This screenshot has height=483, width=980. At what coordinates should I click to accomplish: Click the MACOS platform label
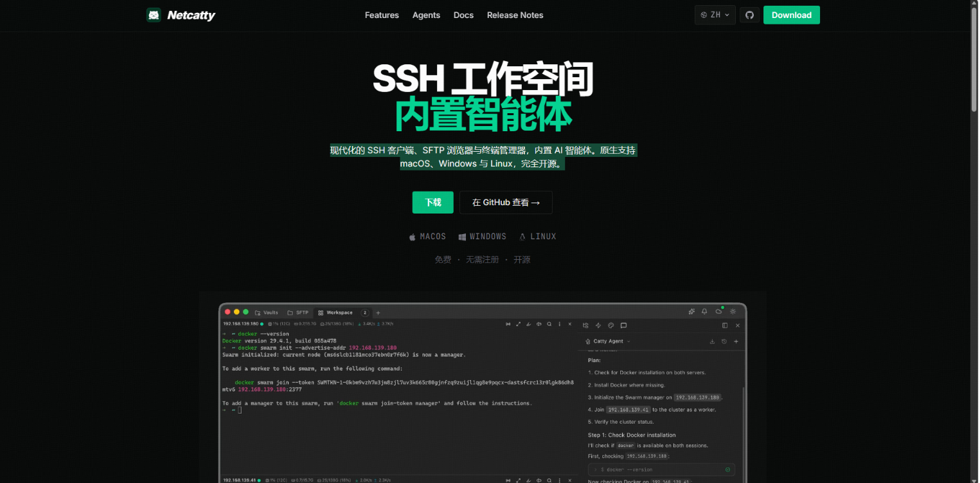433,237
